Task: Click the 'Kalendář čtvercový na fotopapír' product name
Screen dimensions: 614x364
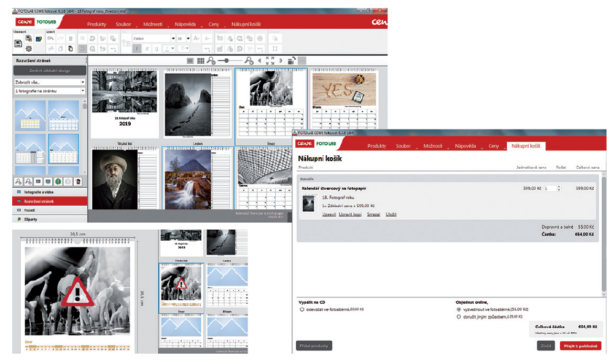Action: 334,188
